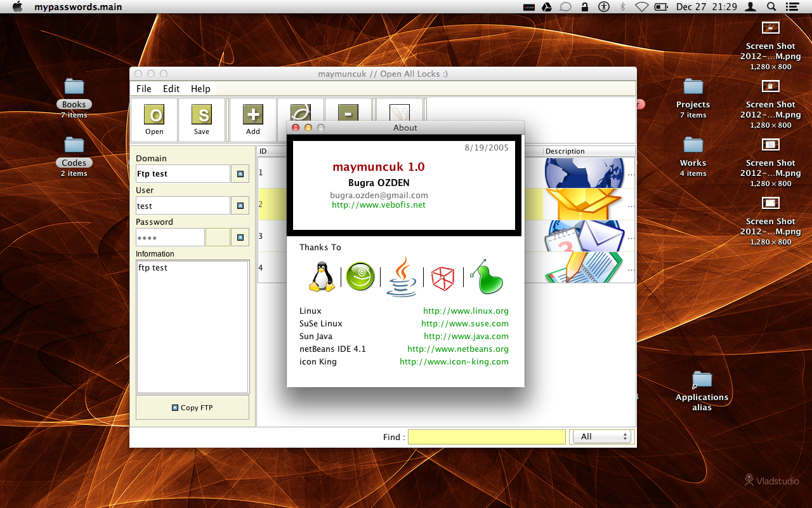
Task: Click the user account silhouette icon
Action: [x=751, y=7]
